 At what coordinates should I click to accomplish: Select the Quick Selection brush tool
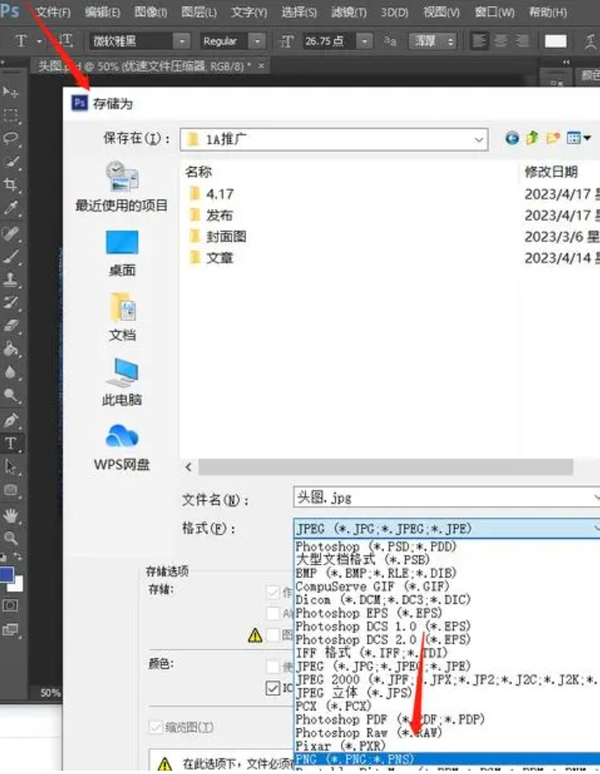pyautogui.click(x=10, y=162)
